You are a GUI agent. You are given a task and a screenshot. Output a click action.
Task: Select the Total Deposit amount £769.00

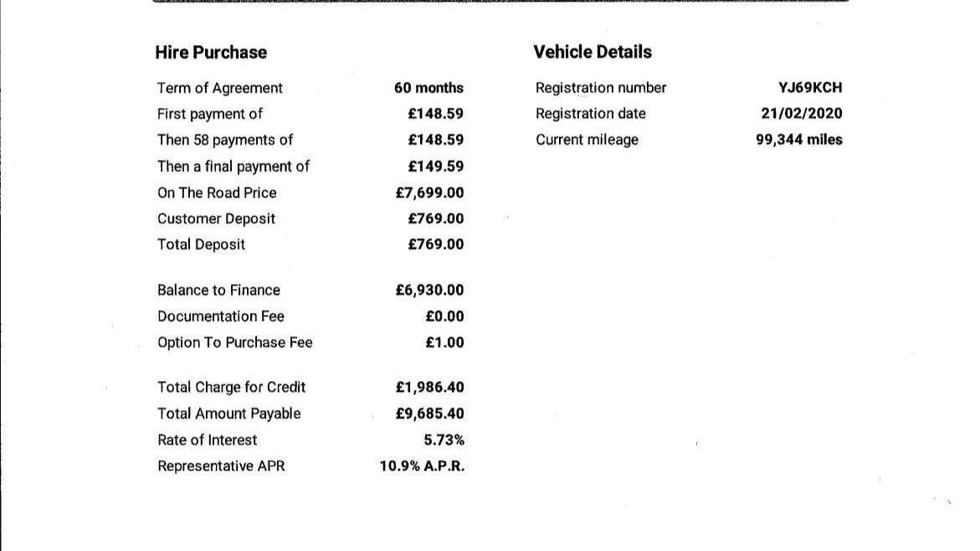(436, 245)
